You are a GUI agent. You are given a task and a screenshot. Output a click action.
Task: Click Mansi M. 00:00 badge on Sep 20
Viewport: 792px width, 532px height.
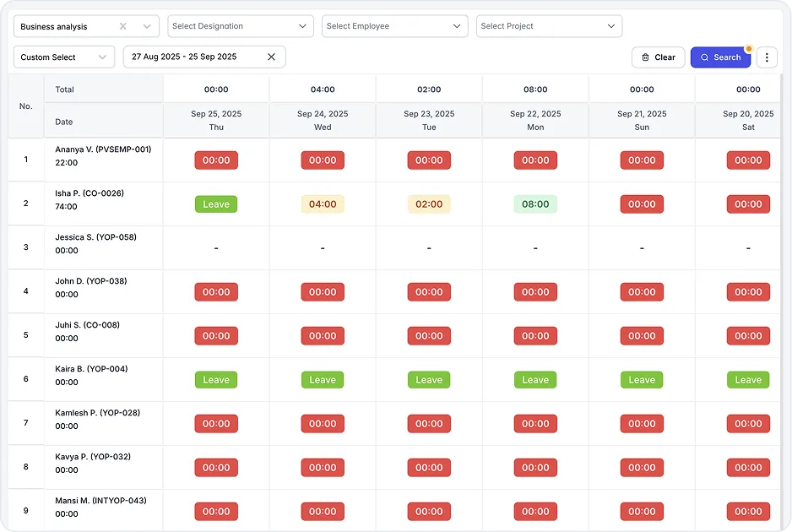[x=748, y=511]
